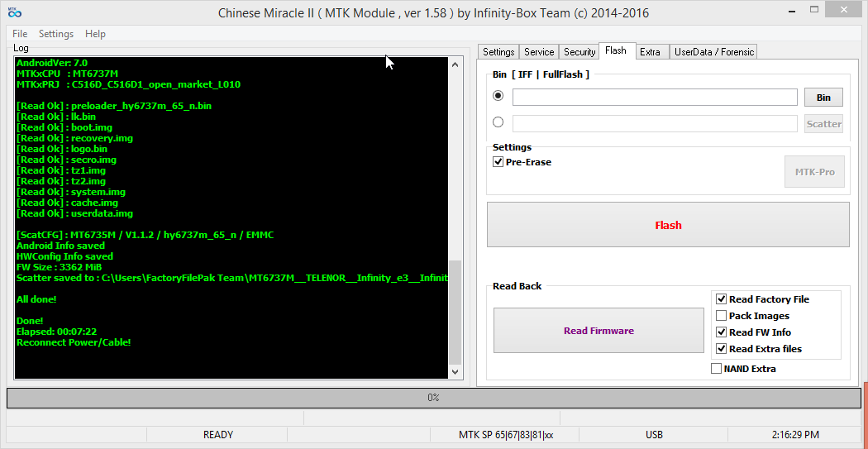Click the tz2.img Read Ok line
The width and height of the screenshot is (868, 449).
click(61, 181)
